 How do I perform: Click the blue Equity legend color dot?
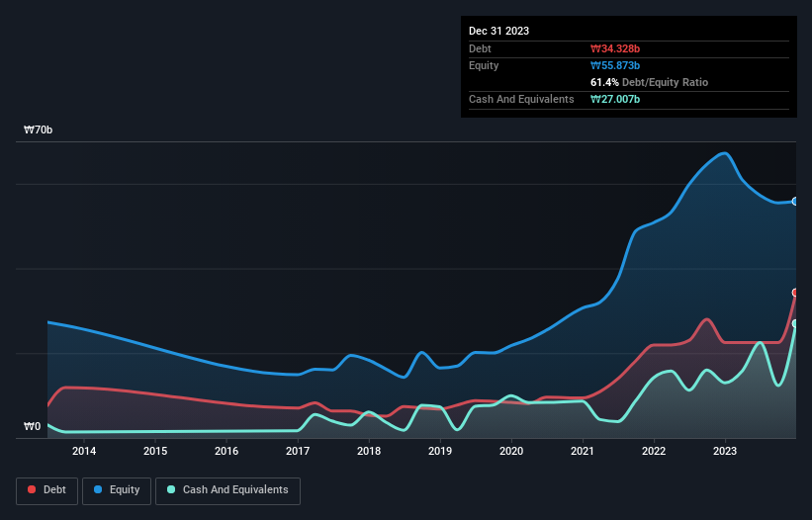(98, 489)
